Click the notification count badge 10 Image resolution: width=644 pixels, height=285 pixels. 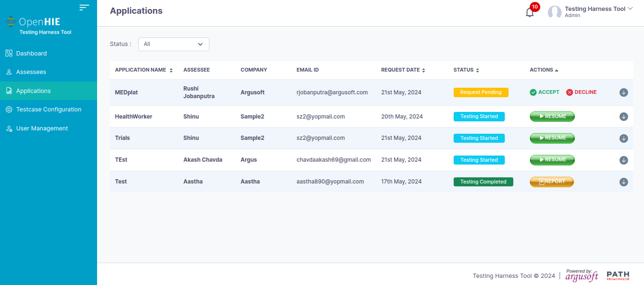tap(535, 7)
